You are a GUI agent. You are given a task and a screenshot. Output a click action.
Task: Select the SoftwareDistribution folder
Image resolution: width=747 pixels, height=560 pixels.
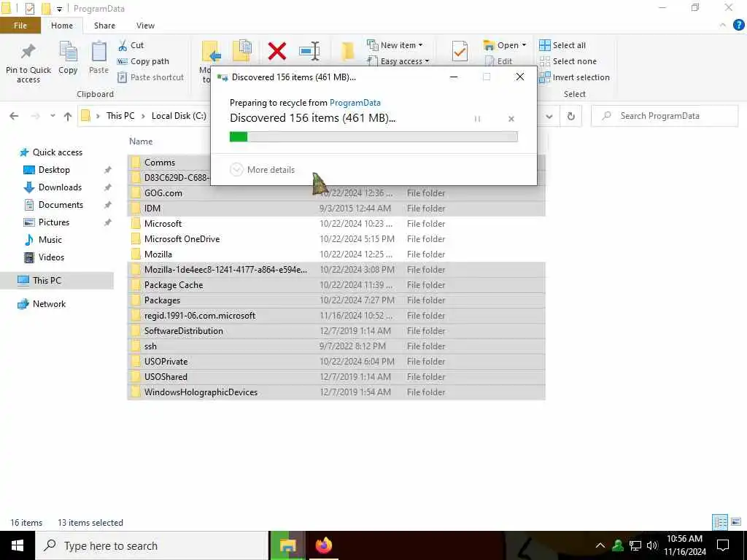[336, 331]
